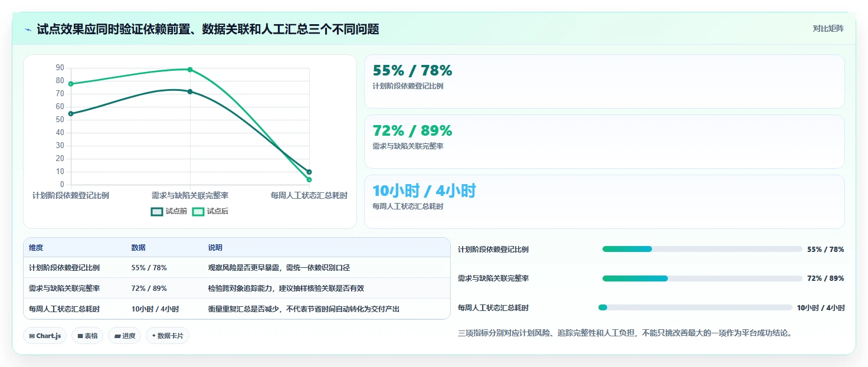Click table data cell 72% / 89%
This screenshot has height=367, width=868.
pos(149,289)
